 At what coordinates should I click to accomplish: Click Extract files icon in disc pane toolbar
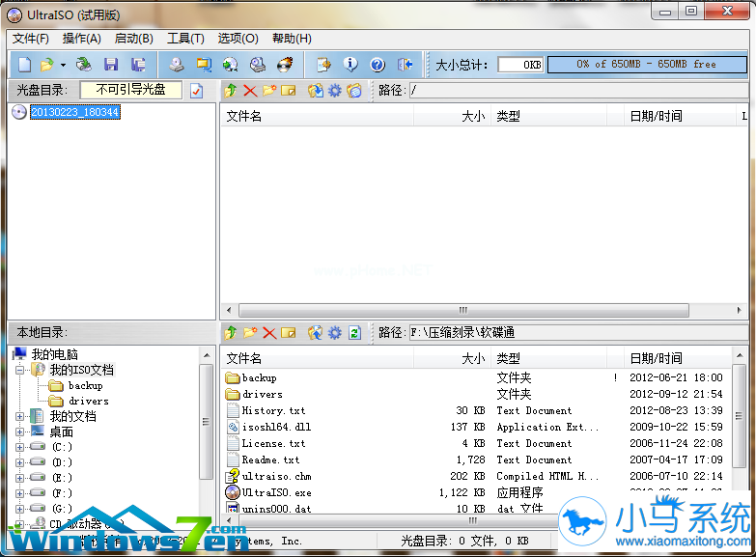[x=316, y=90]
